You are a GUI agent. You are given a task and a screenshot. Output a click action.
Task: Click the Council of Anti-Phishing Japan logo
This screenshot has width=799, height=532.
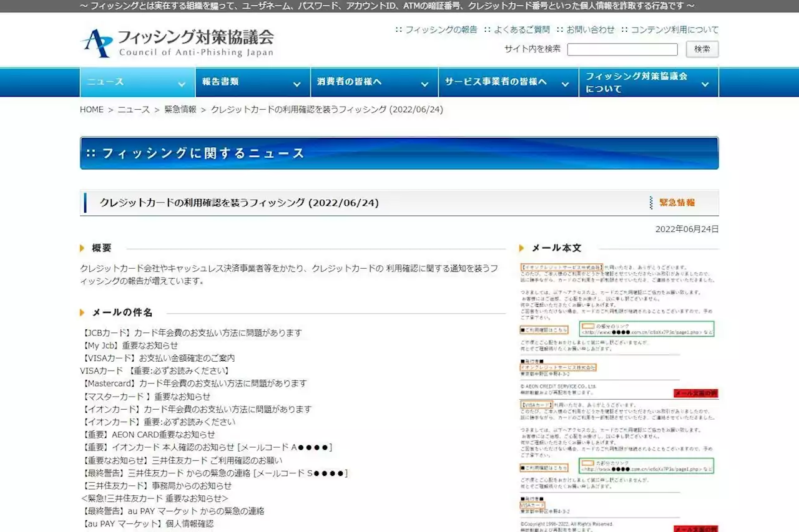tap(177, 42)
